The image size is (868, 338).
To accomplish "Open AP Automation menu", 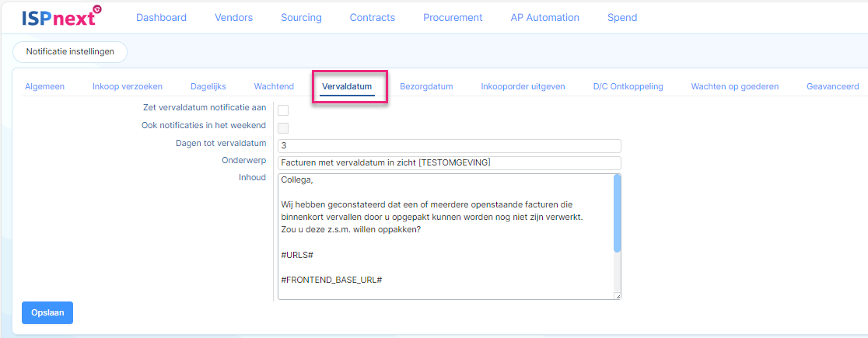I will click(544, 18).
